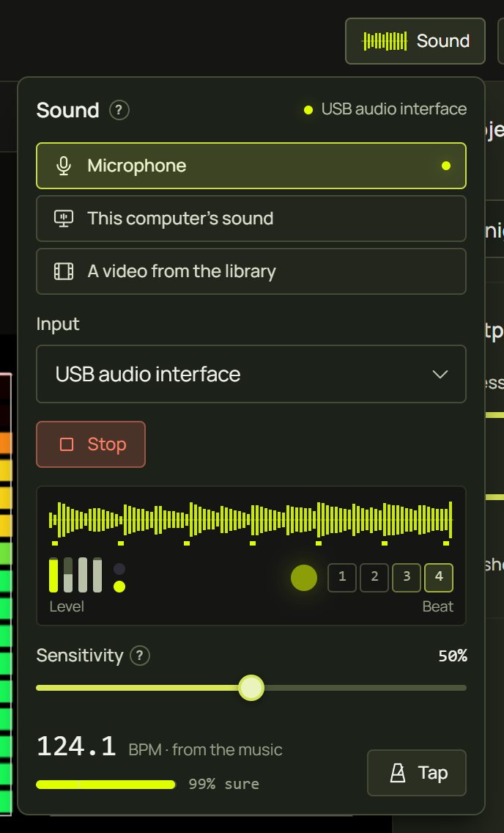This screenshot has width=504, height=833.
Task: Click the Sound panel heading
Action: click(67, 110)
